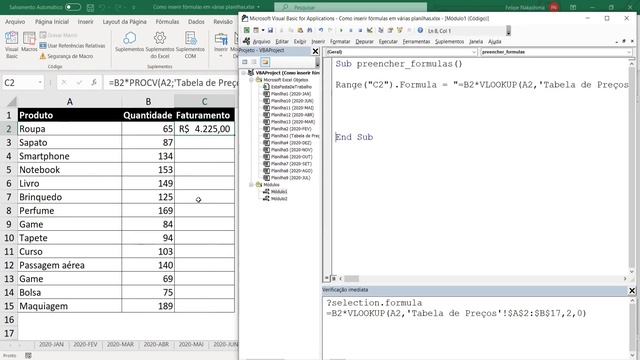Select the cell containing Passagem aérea
Image resolution: width=640 pixels, height=360 pixels.
pyautogui.click(x=69, y=265)
